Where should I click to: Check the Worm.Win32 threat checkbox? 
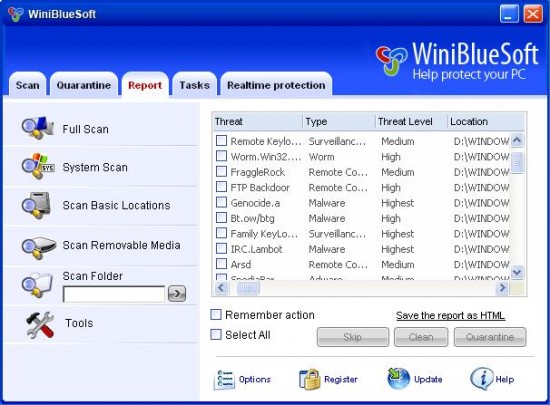click(x=221, y=156)
